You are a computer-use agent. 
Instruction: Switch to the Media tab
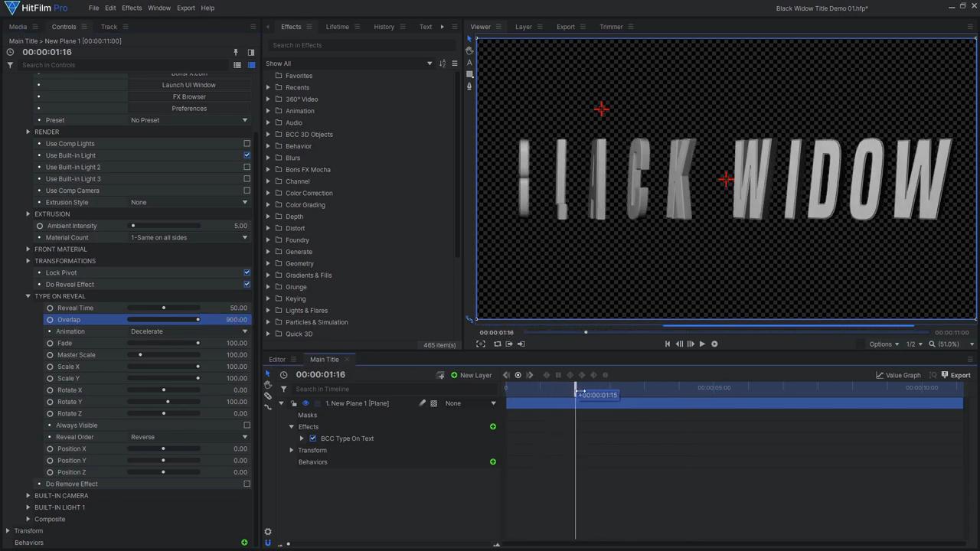[18, 27]
